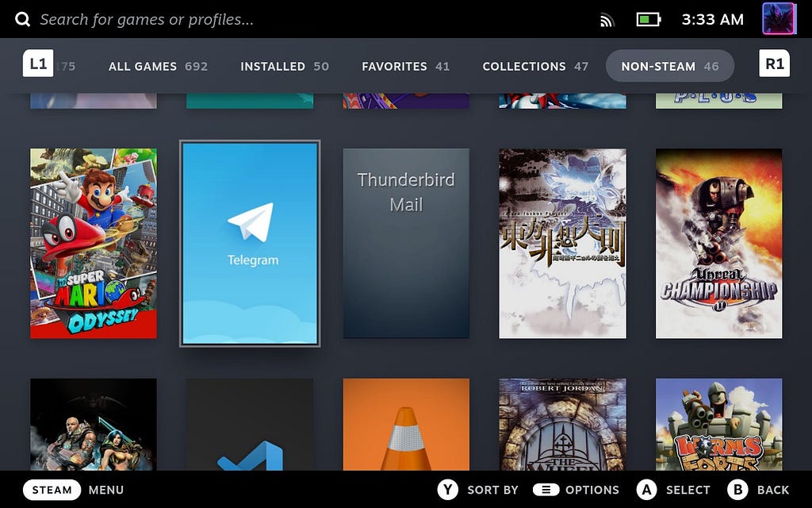Click the search magnifier icon
Screen dimensions: 812x508
tap(22, 20)
